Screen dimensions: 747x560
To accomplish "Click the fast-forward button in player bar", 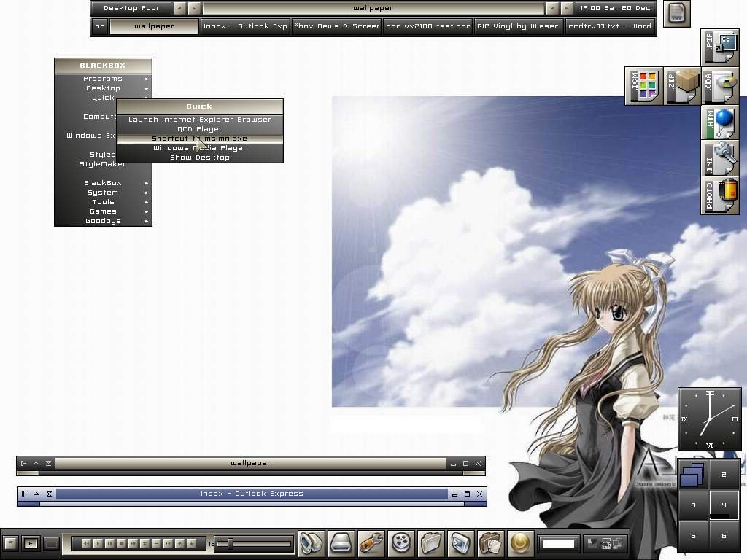I will click(x=133, y=543).
